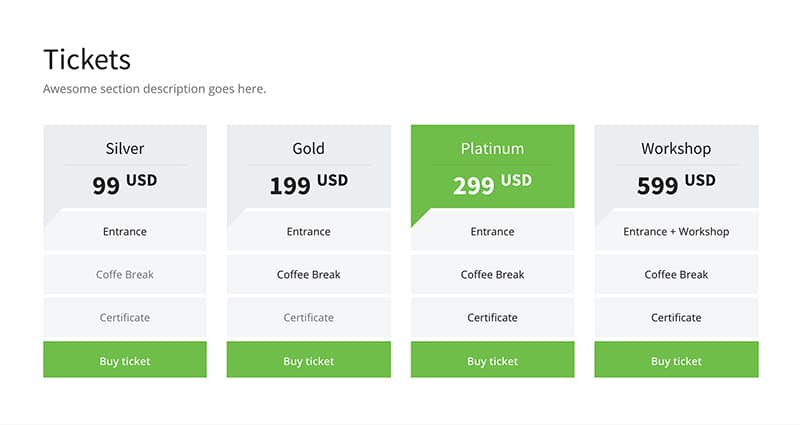Viewport: 800px width, 425px height.
Task: Click the Certificate row under Platinum
Action: (492, 317)
